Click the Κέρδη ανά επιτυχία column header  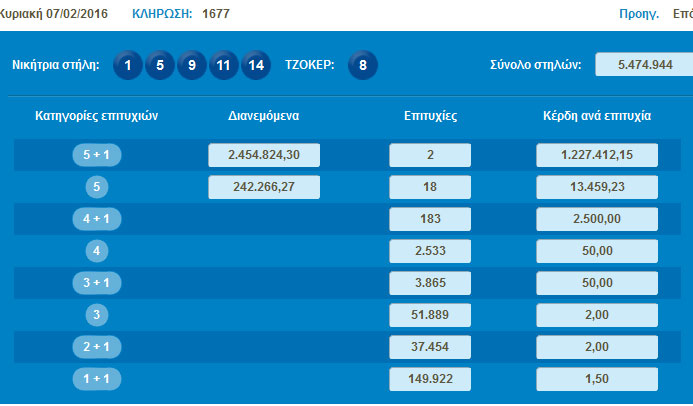click(596, 116)
